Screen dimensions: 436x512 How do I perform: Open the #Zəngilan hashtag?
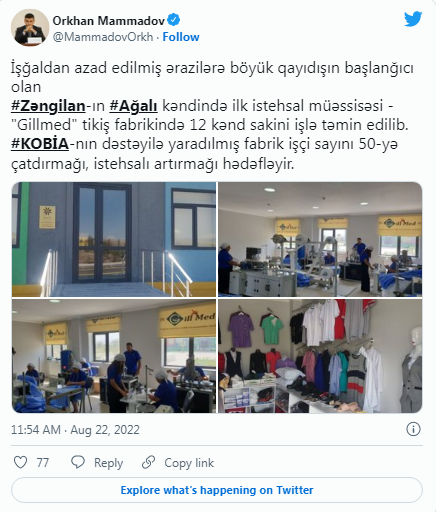[48, 106]
